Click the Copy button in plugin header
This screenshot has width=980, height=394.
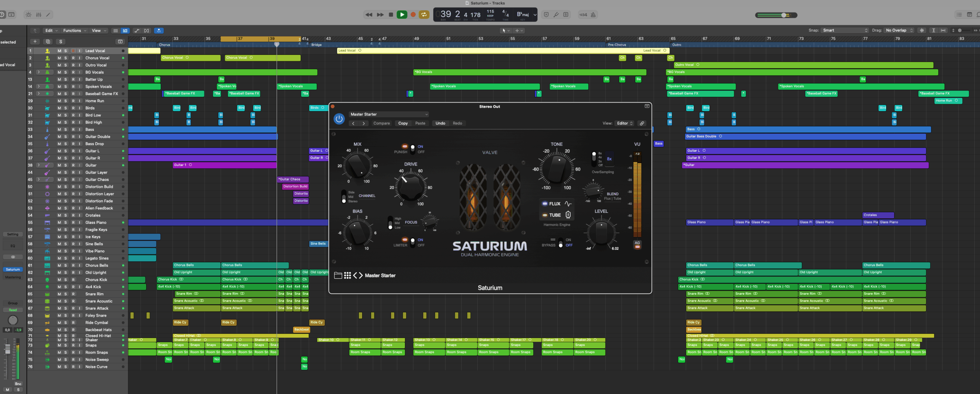click(x=403, y=123)
